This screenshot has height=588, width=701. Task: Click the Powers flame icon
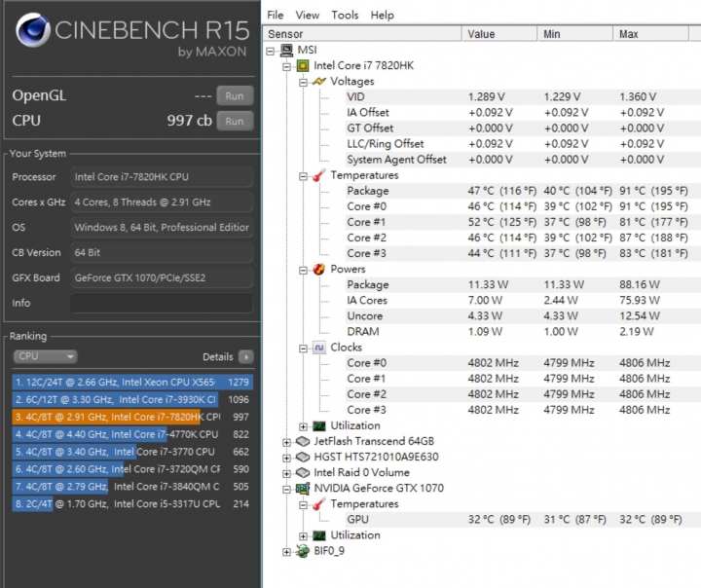(318, 270)
